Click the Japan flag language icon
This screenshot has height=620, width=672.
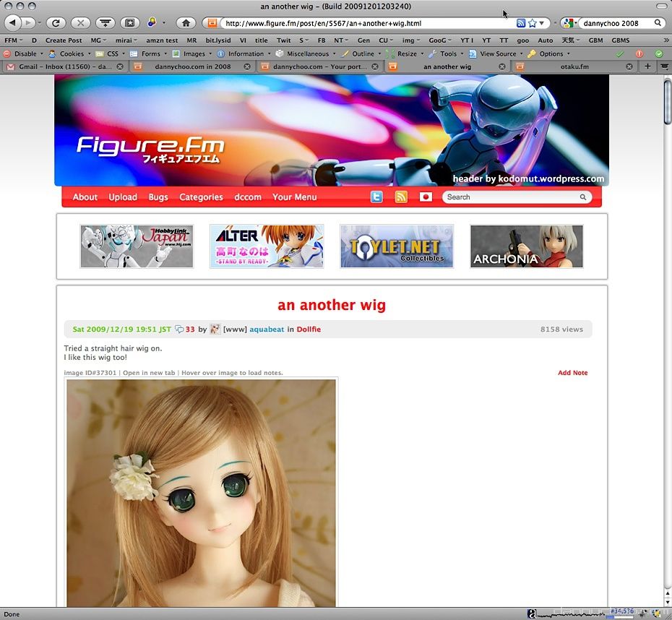point(426,197)
